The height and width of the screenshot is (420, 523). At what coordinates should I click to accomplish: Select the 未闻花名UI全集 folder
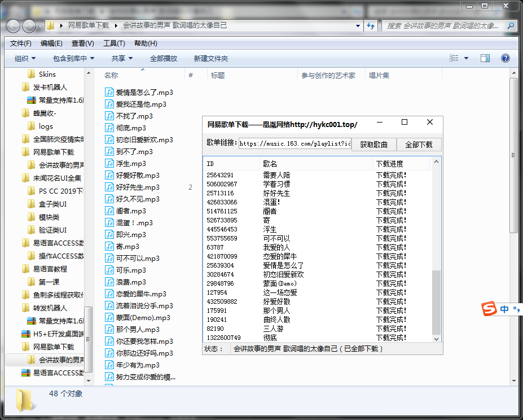tap(52, 178)
